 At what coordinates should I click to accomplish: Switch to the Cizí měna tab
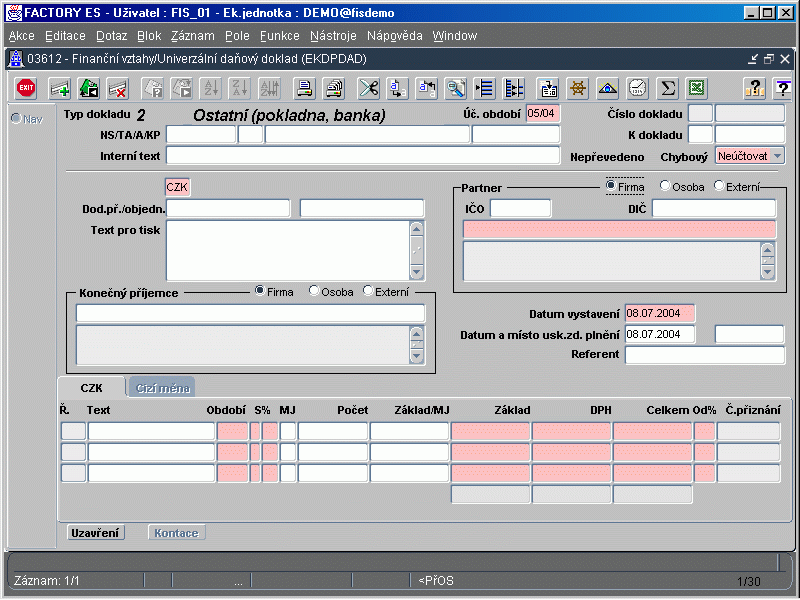pos(161,387)
